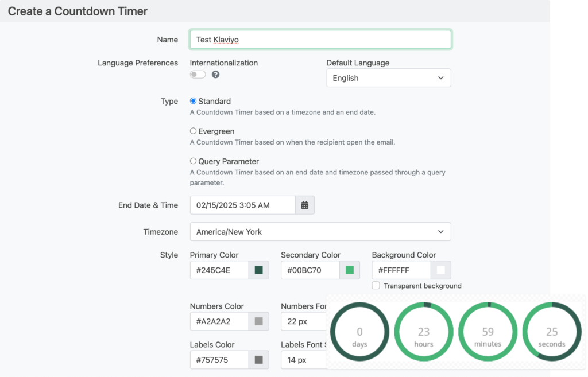Click the Primary Color green swatch

(x=260, y=270)
